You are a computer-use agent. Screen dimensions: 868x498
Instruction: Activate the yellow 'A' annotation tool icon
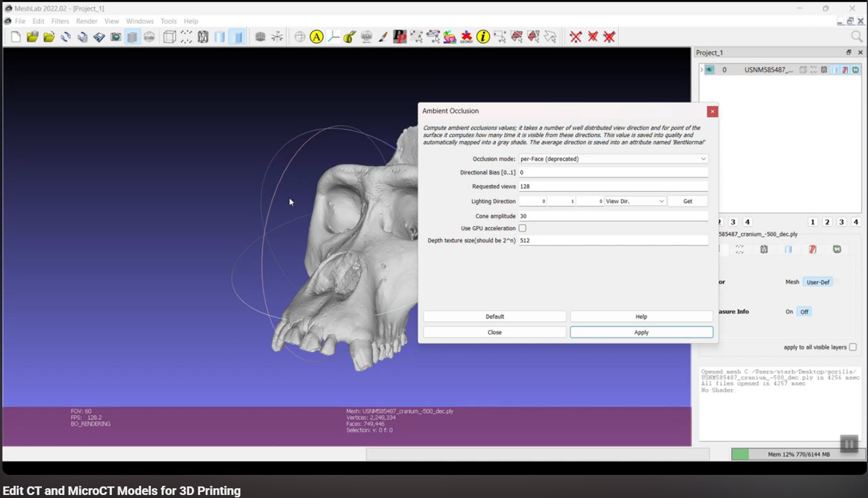(x=317, y=37)
